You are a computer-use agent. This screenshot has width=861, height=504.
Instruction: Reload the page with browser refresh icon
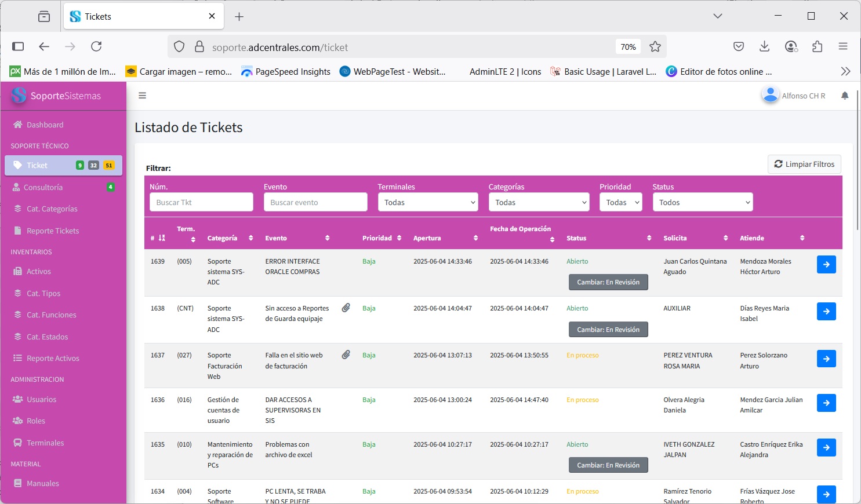point(96,46)
